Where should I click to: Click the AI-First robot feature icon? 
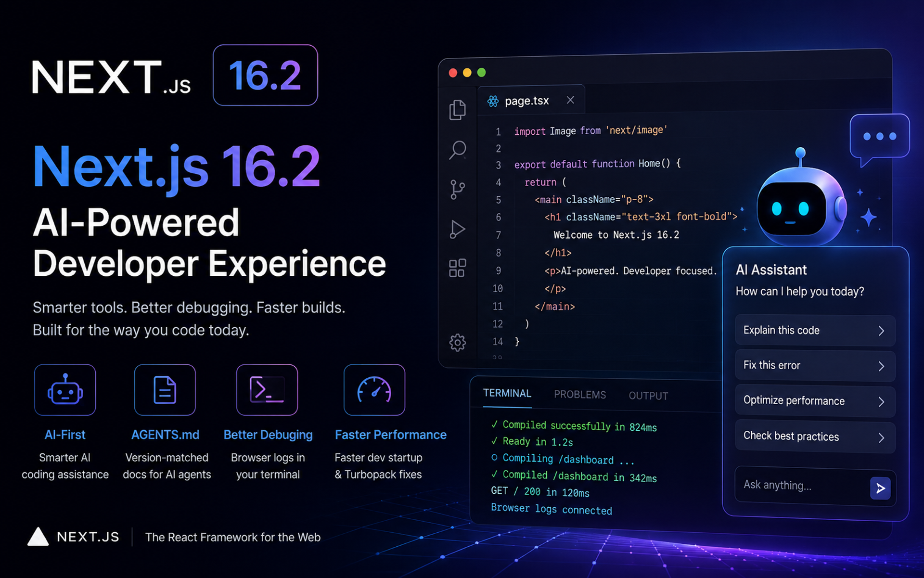point(65,390)
